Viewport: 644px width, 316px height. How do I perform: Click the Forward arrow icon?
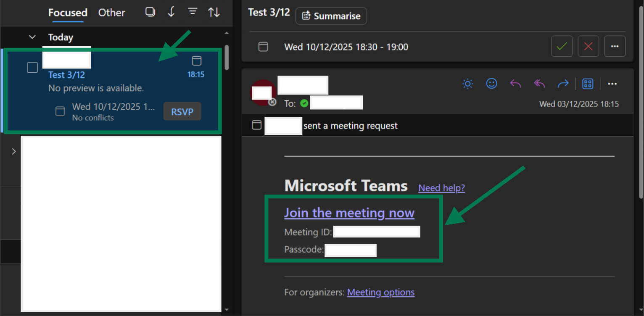click(563, 84)
